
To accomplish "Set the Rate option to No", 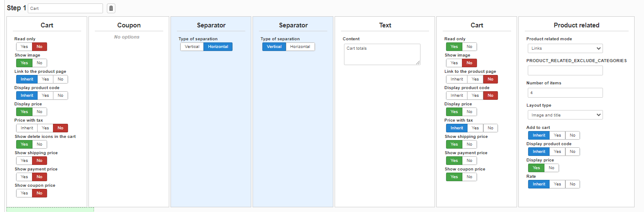I will (x=572, y=184).
